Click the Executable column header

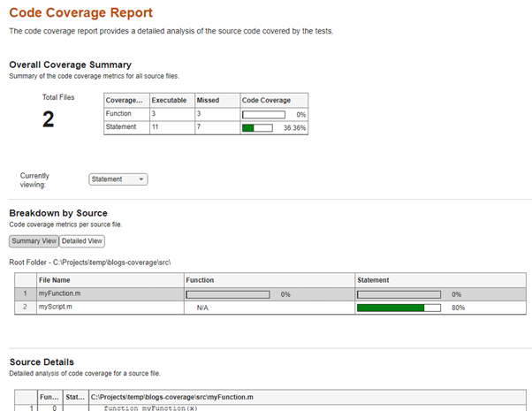click(171, 101)
